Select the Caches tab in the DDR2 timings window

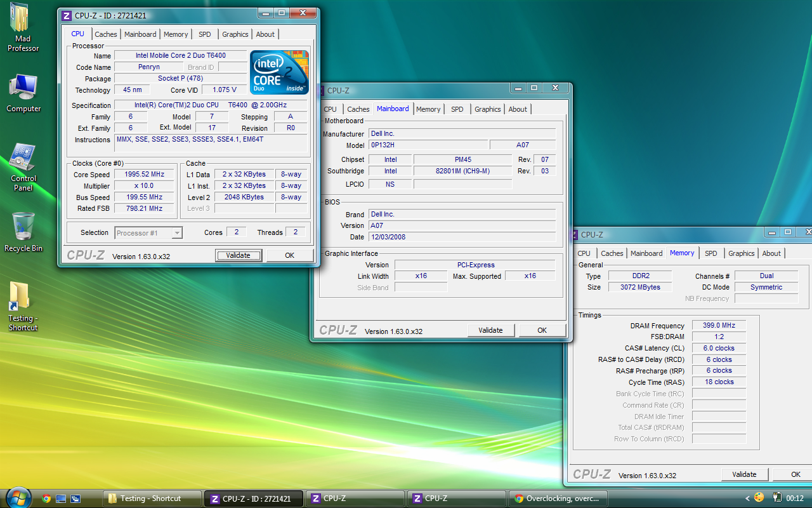click(612, 253)
